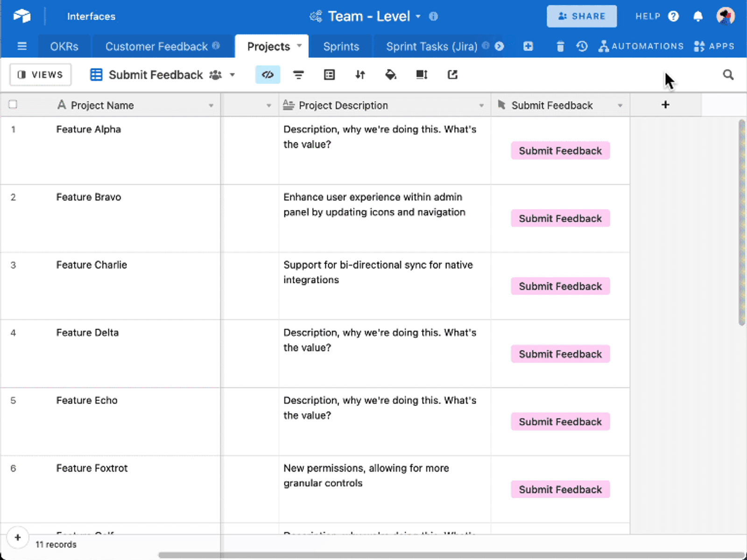This screenshot has height=560, width=747.
Task: Click the notifications bell icon
Action: tap(698, 16)
